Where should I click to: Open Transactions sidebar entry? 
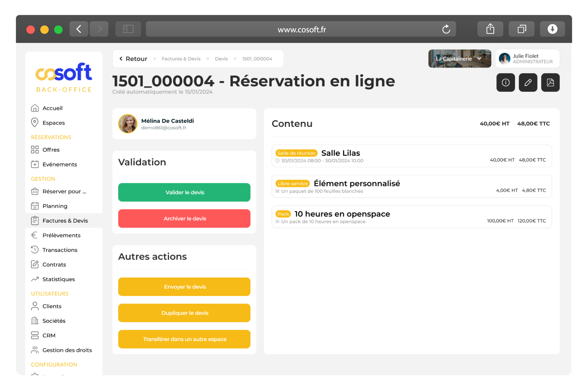[64, 250]
